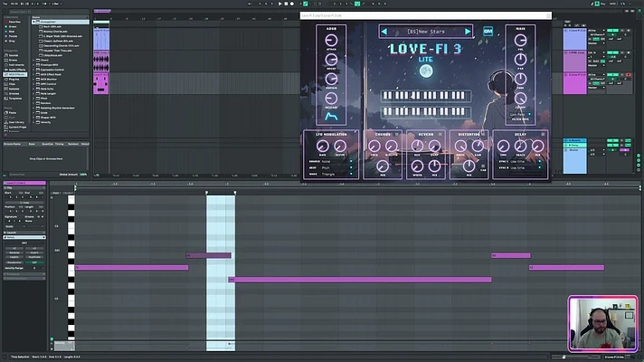Toggle the Fold button above piano roll
Image resolution: width=644 pixels, height=362 pixels.
[56, 193]
